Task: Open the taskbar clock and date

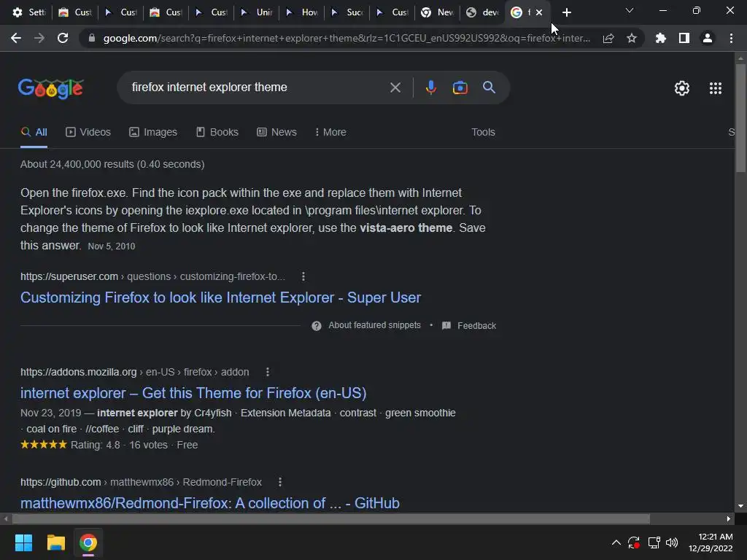Action: [x=711, y=542]
